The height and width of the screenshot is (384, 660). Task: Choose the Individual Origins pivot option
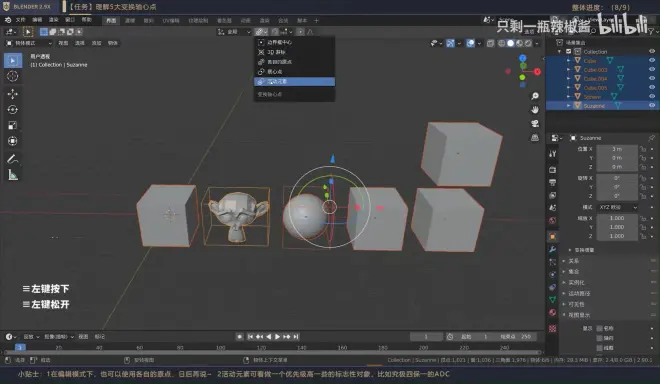tap(294, 62)
